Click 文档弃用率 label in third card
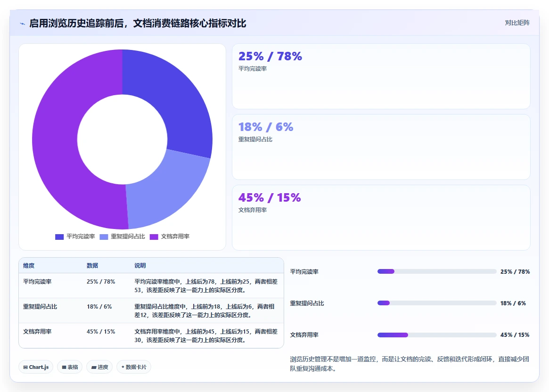549x392 pixels. click(x=253, y=210)
